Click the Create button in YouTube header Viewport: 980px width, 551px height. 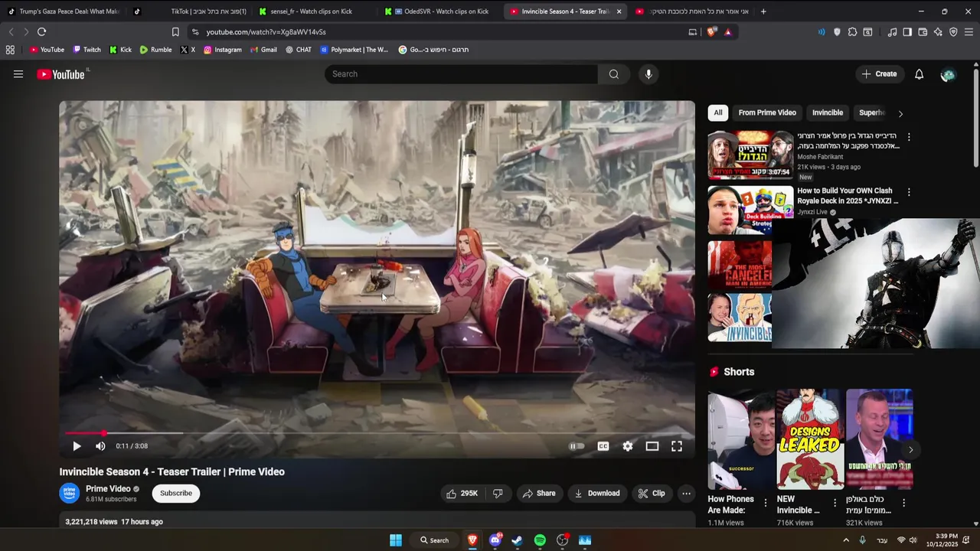878,74
